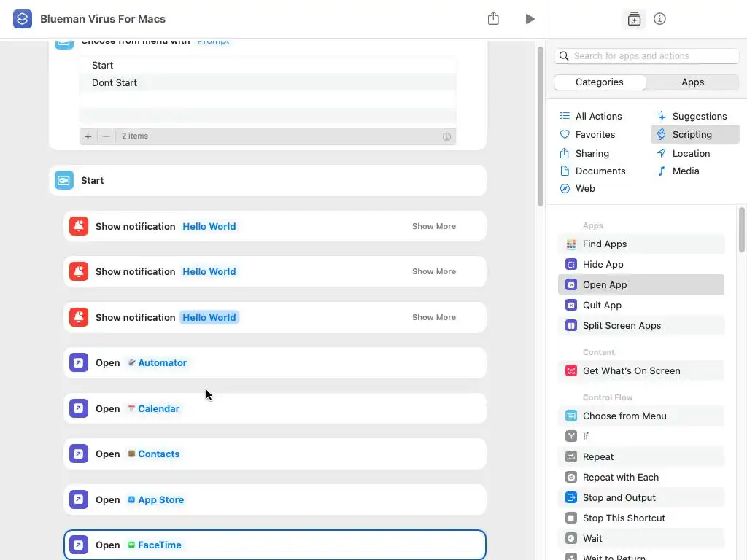
Task: Open Documents category
Action: pyautogui.click(x=592, y=171)
